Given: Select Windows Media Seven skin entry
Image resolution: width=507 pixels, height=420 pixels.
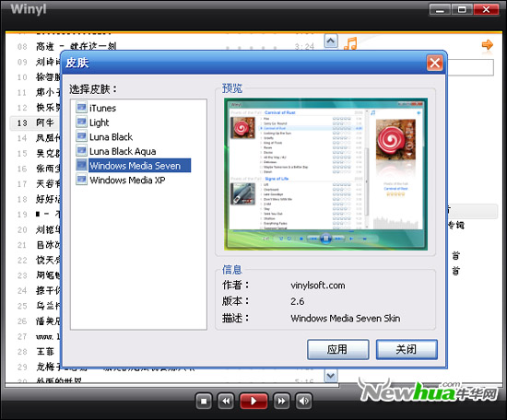Looking at the screenshot, I should [x=139, y=166].
